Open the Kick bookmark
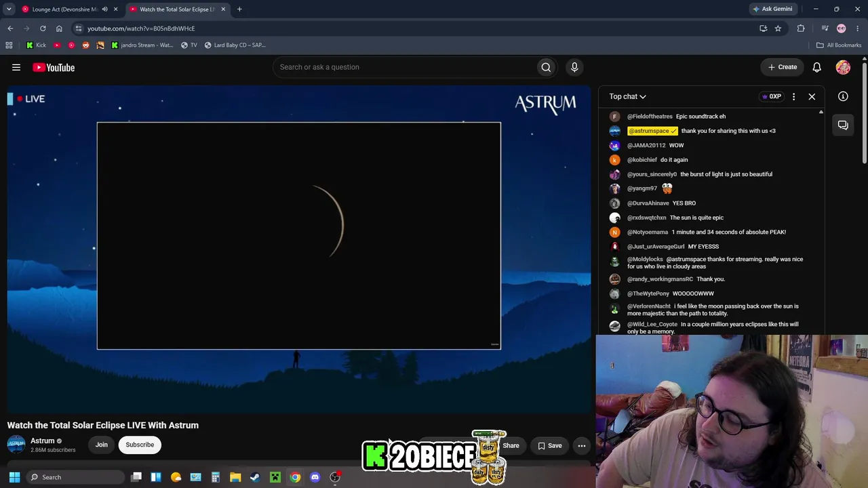Screen dimensions: 868x488 click(36, 45)
